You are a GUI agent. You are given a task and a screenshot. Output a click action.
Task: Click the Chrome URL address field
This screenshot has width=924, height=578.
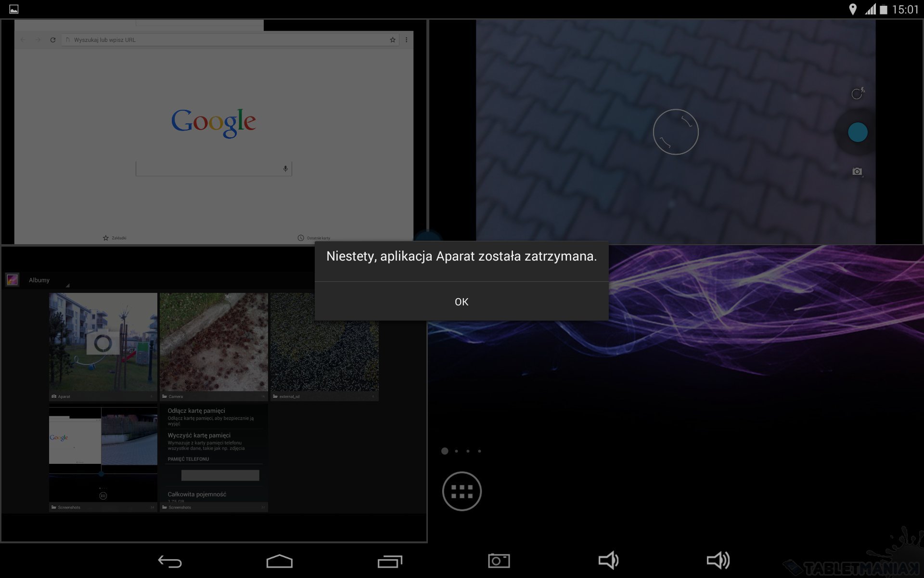(x=226, y=40)
